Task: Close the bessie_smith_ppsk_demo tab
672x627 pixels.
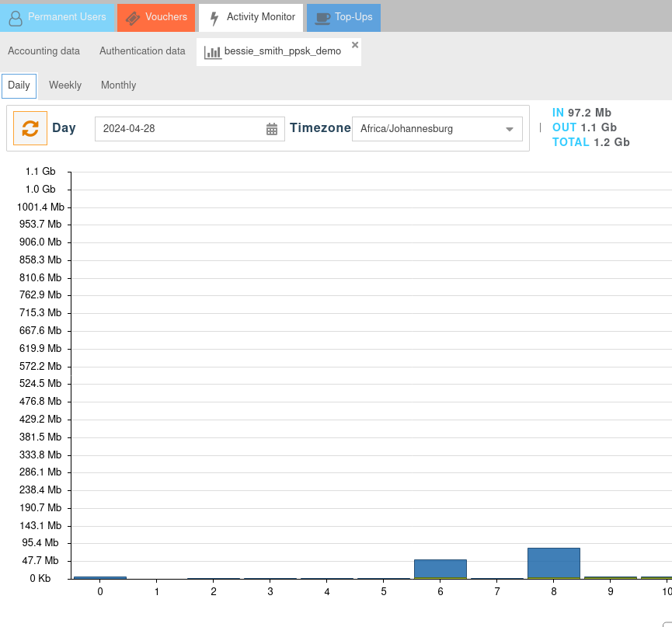Action: [x=355, y=45]
